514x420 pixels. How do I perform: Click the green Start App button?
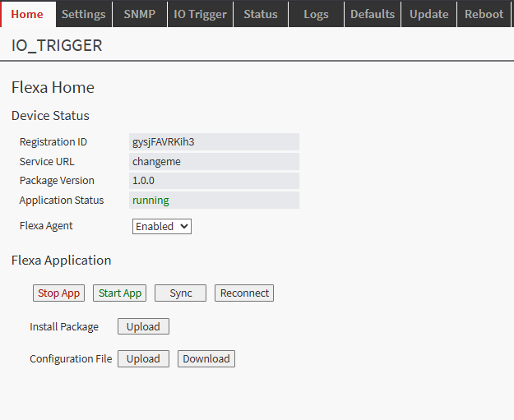click(120, 293)
